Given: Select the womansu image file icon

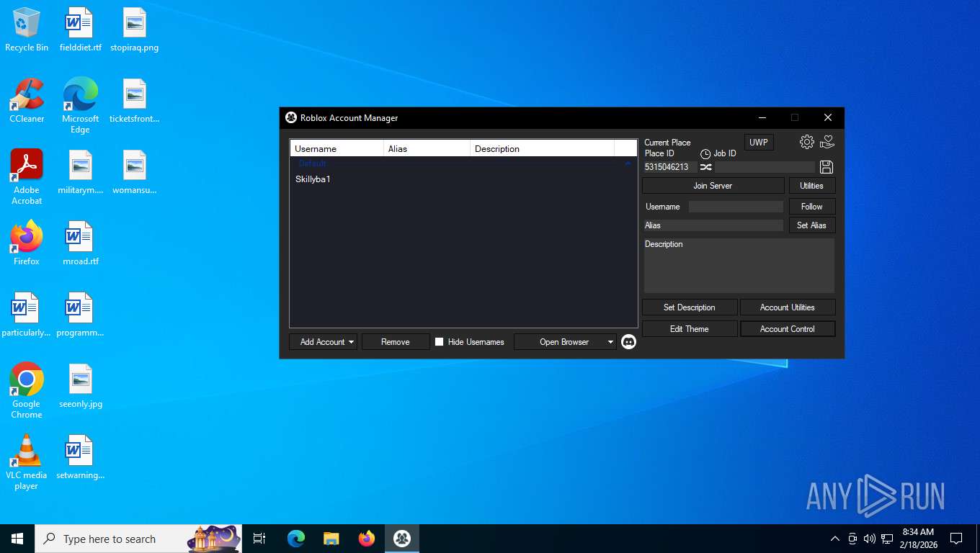Looking at the screenshot, I should tap(134, 172).
